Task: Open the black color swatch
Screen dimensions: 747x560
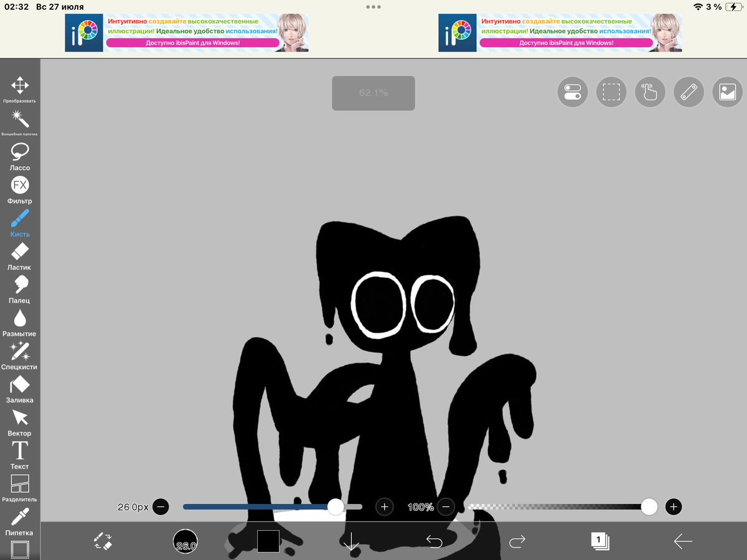Action: 268,541
